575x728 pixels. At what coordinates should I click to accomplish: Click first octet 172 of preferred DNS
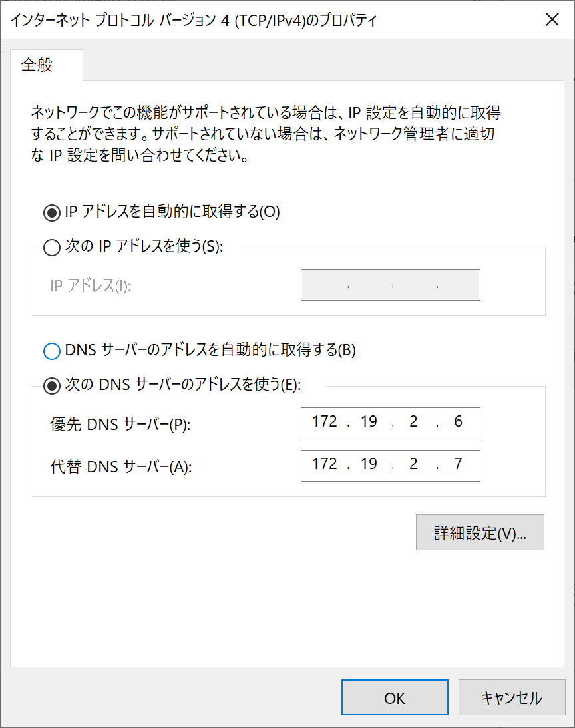click(x=325, y=422)
